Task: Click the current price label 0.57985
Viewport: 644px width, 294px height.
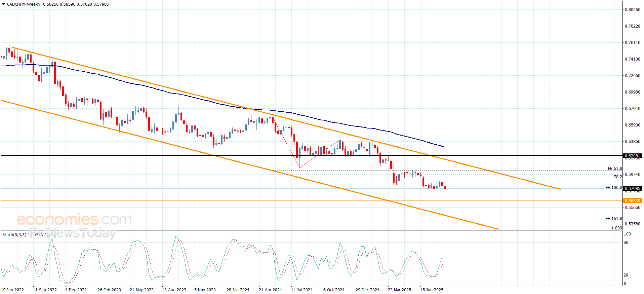Action: coord(632,189)
